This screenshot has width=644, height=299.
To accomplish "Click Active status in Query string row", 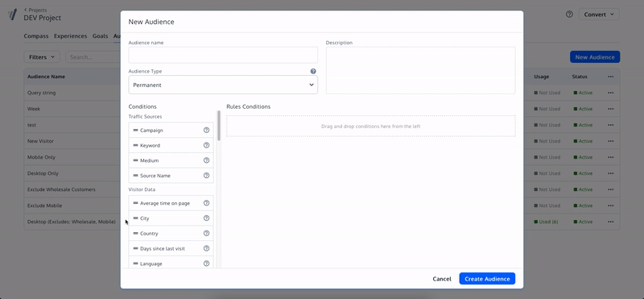I will coord(583,93).
